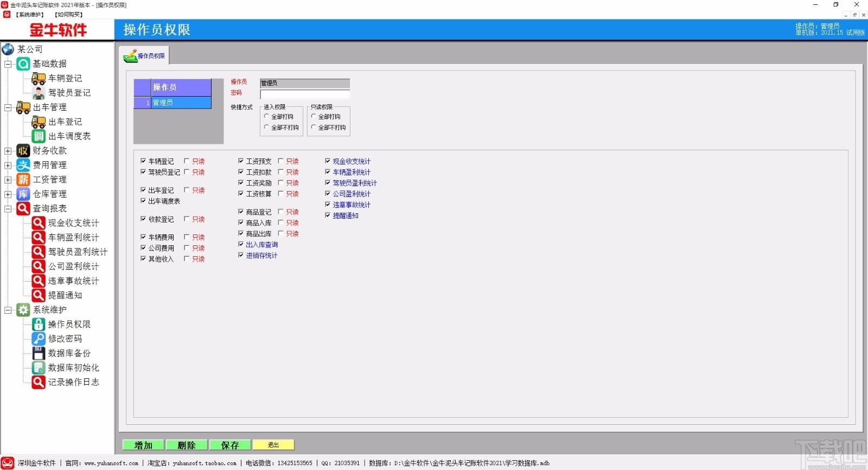The image size is (868, 470).
Task: Expand the 仓库管理 tree node
Action: coord(8,194)
